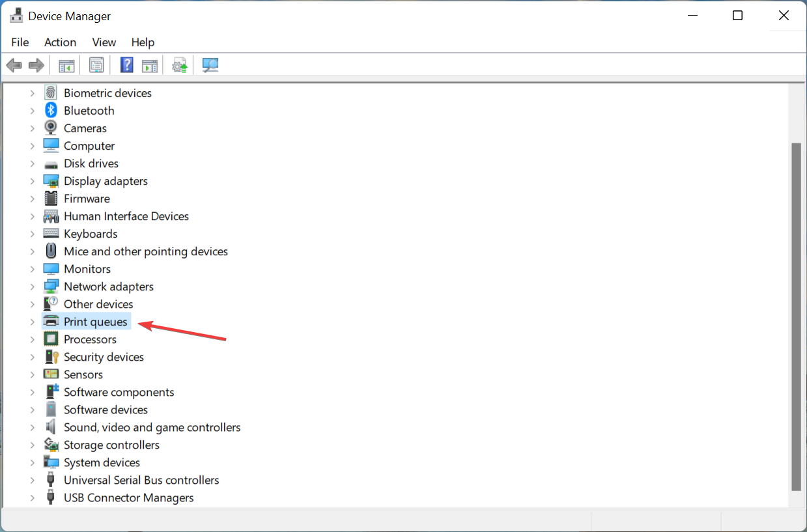Minimize the Device Manager window
This screenshot has width=807, height=532.
click(x=691, y=16)
